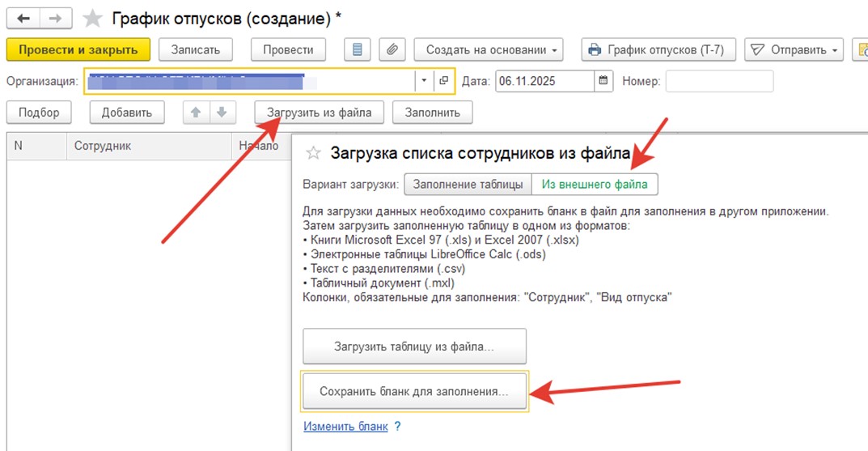Viewport: 868px width, 451px height.
Task: Move row up with arrow button
Action: click(x=195, y=113)
